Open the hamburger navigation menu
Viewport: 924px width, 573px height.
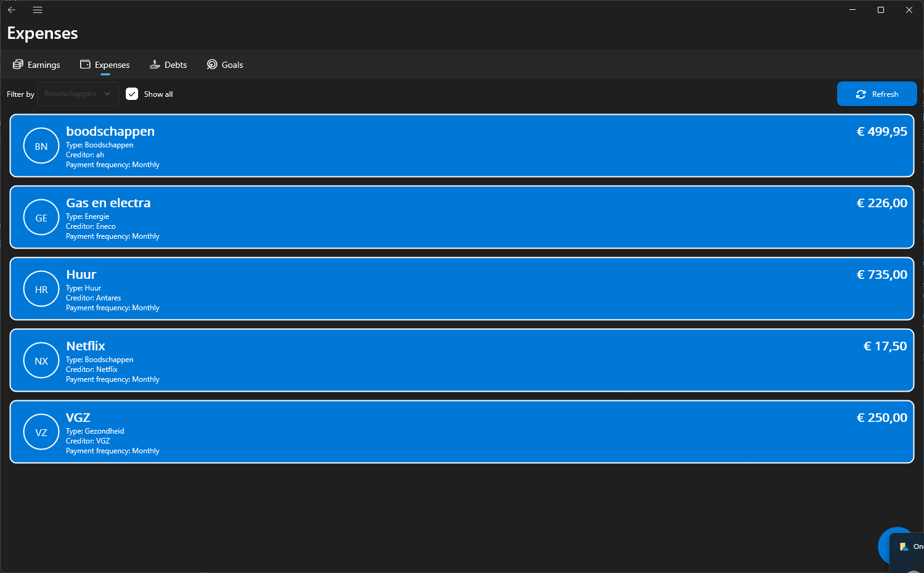click(38, 10)
